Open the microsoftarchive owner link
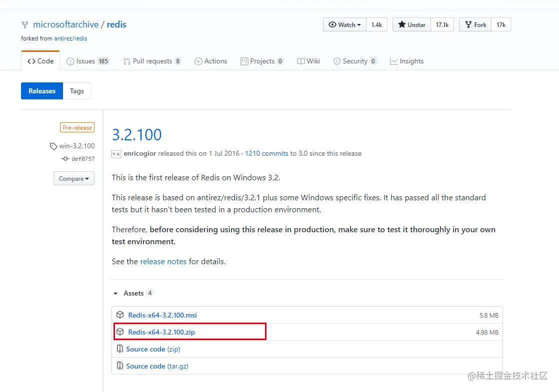559x392 pixels. [65, 24]
